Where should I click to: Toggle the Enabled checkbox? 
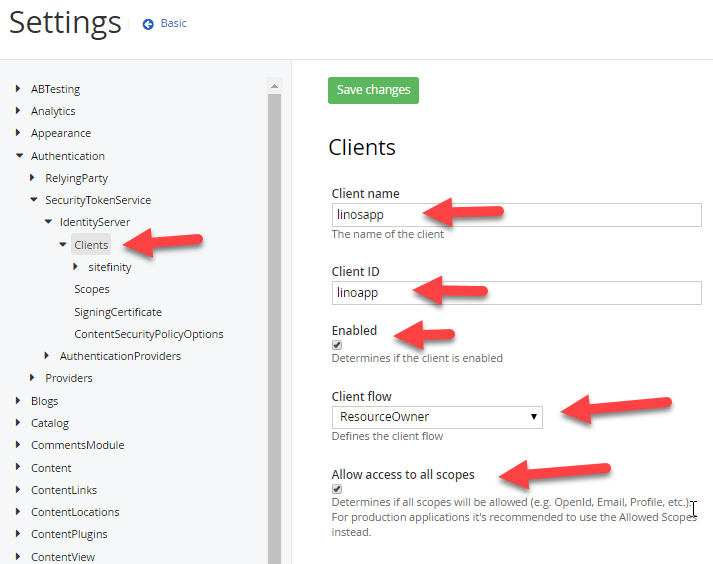point(337,345)
